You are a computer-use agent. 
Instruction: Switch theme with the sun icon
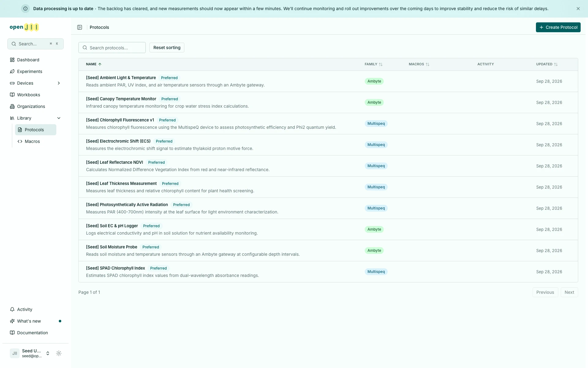(x=59, y=353)
